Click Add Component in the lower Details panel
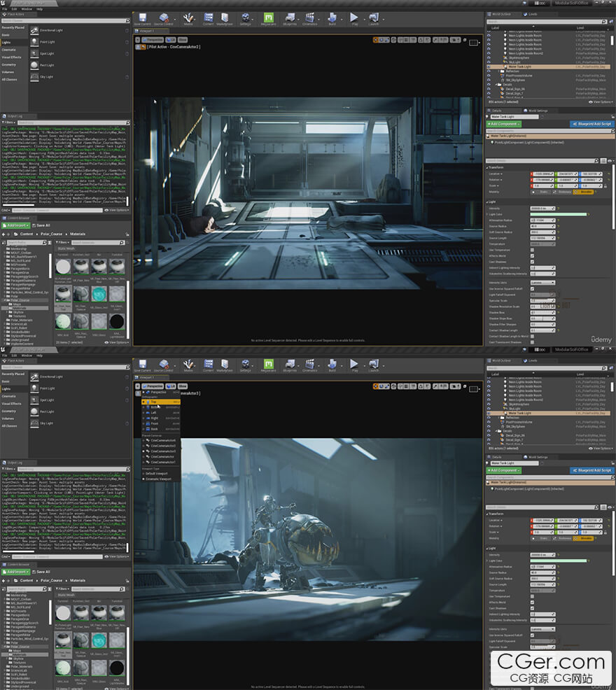The width and height of the screenshot is (616, 690). pyautogui.click(x=504, y=470)
